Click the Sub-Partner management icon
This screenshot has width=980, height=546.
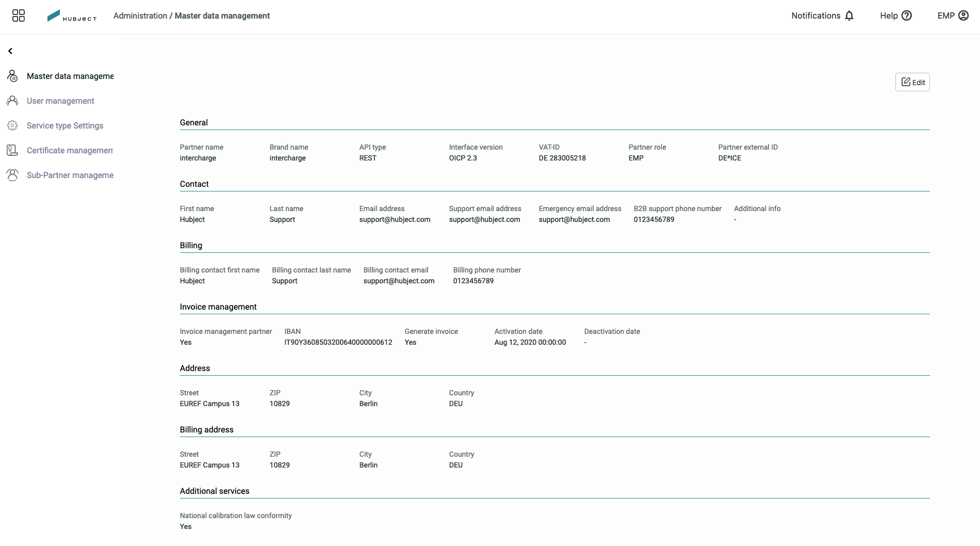(x=12, y=175)
